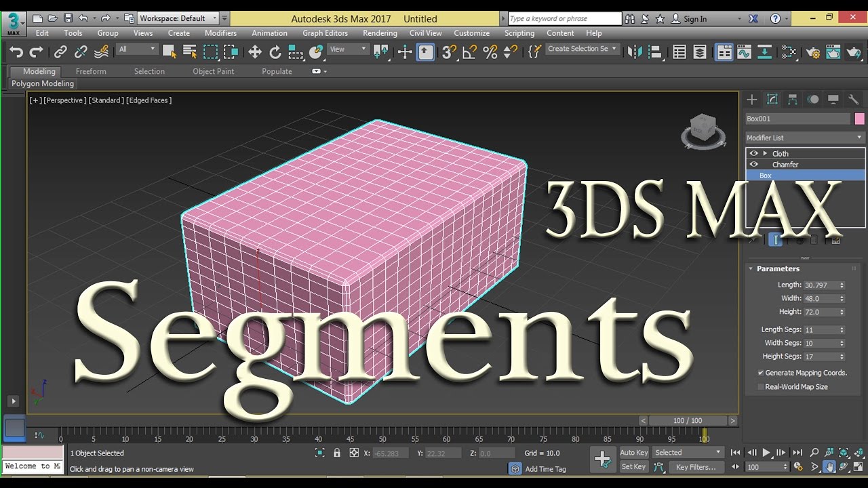Open the Utilities command panel

854,100
